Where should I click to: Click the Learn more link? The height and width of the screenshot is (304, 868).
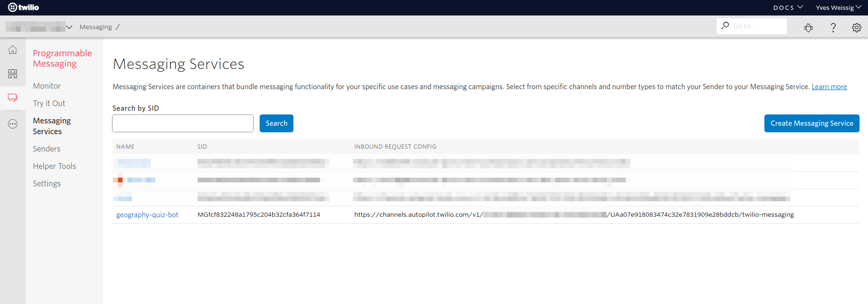click(829, 87)
